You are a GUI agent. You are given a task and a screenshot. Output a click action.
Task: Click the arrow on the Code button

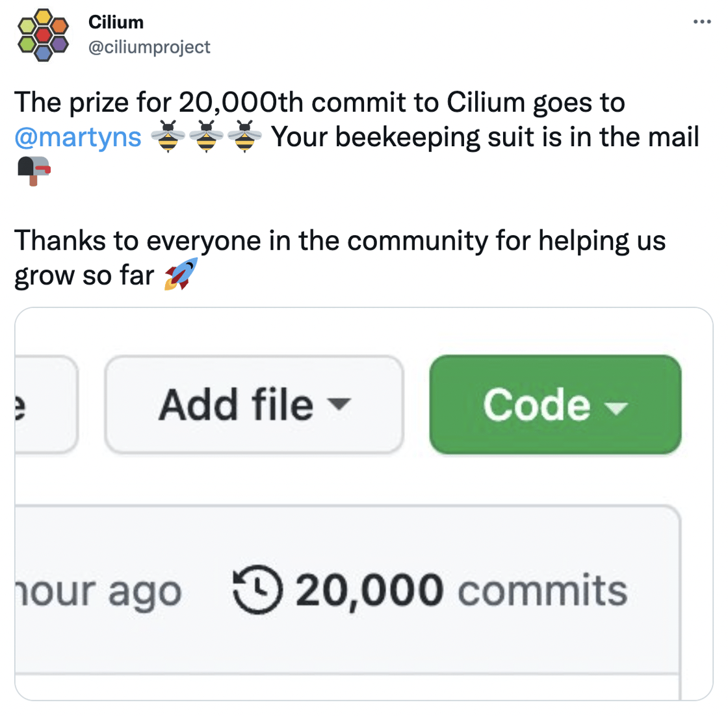[616, 408]
